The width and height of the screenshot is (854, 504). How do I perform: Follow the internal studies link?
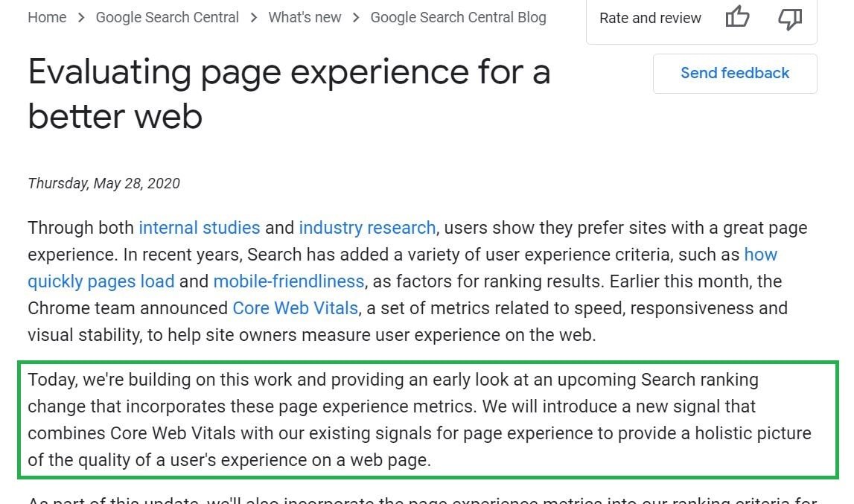point(200,227)
